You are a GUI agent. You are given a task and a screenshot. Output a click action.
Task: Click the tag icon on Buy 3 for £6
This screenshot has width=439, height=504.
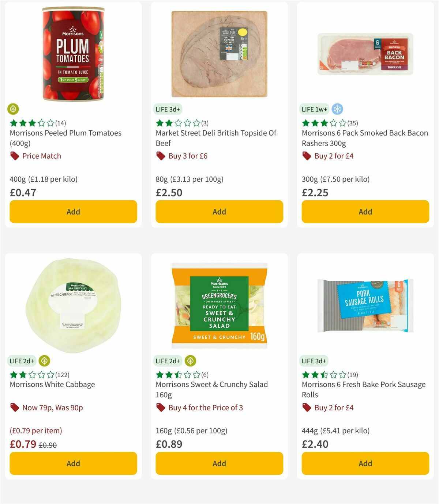(x=160, y=156)
